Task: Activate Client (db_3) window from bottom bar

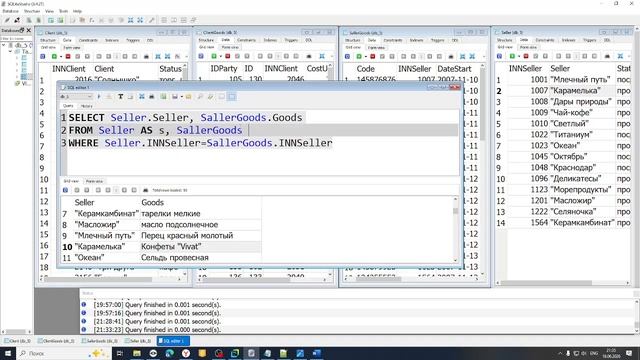Action: point(18,340)
